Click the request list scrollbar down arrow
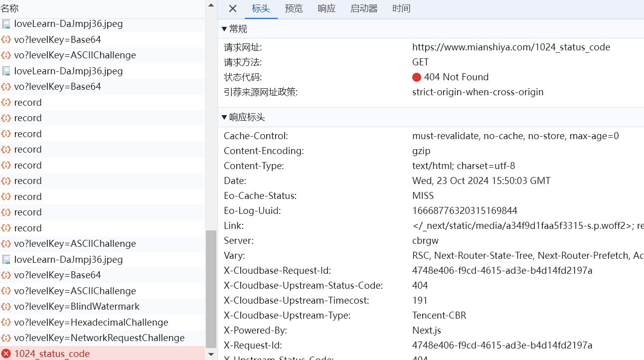This screenshot has width=644, height=360. pyautogui.click(x=211, y=355)
